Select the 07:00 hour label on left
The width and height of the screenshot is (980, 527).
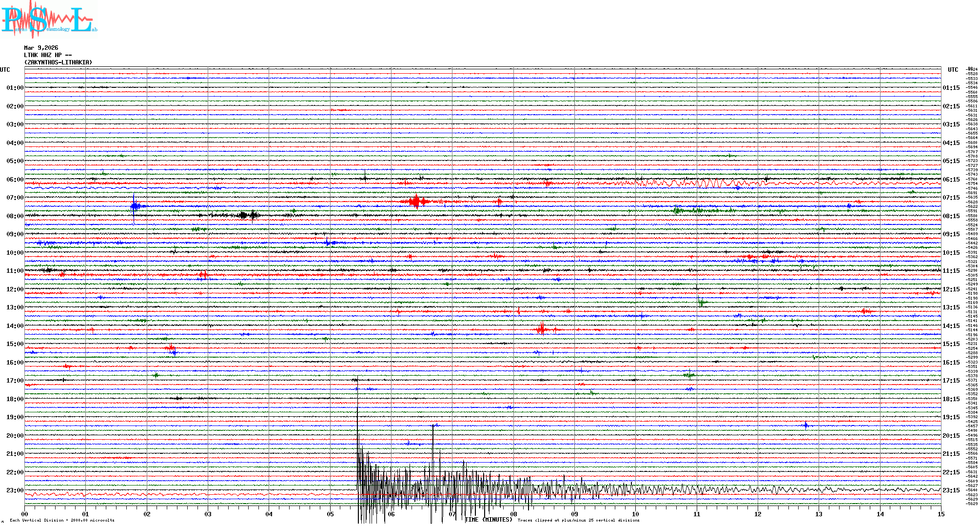coord(15,198)
